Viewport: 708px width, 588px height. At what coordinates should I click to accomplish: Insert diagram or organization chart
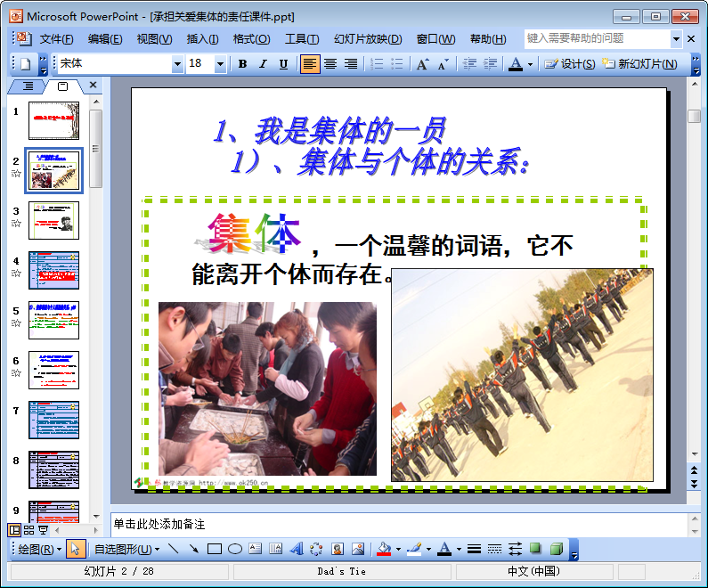[x=316, y=549]
